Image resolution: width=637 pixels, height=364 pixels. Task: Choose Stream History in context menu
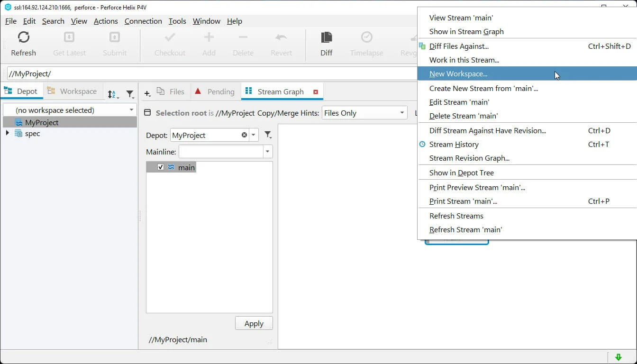click(454, 144)
